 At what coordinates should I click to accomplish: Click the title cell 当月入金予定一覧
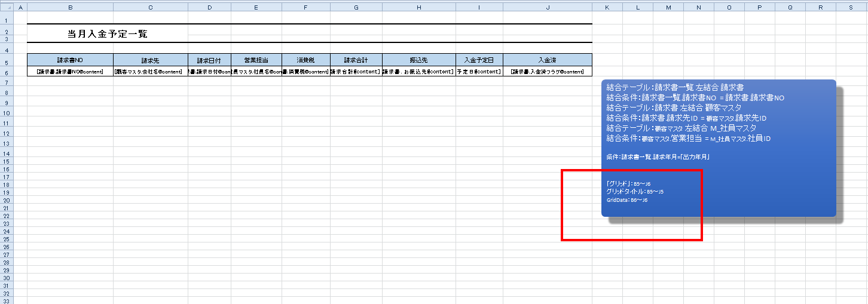pyautogui.click(x=108, y=34)
